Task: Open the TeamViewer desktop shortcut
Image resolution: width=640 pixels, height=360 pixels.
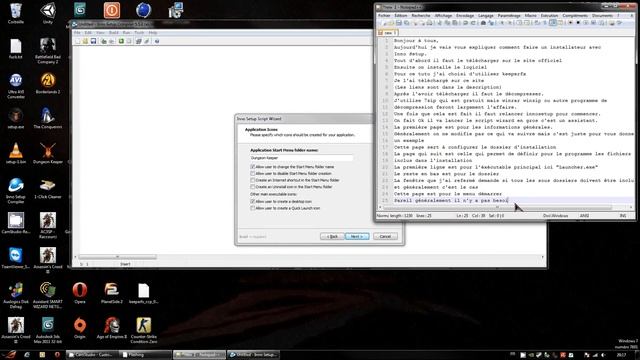Action: point(16,258)
